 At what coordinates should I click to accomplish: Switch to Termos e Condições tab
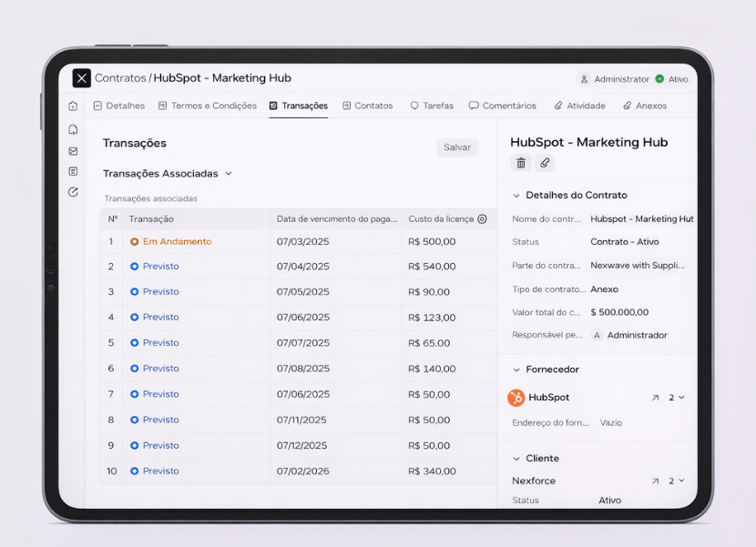tap(208, 106)
